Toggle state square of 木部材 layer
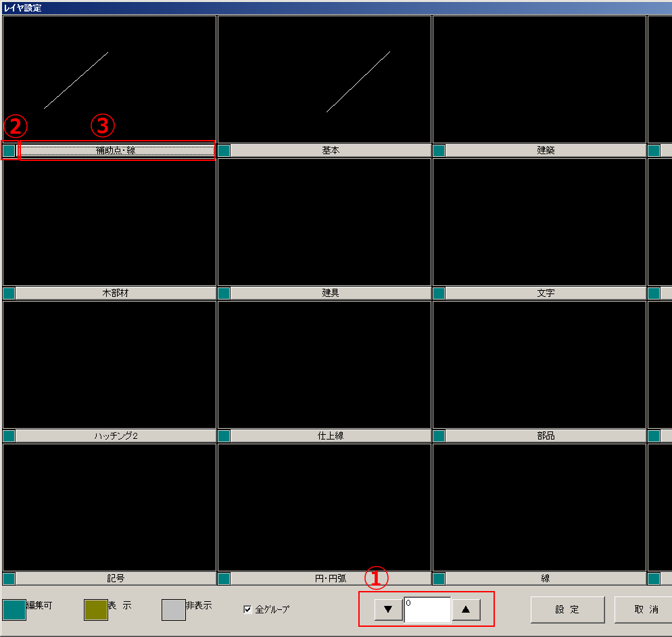The width and height of the screenshot is (672, 637). 9,293
